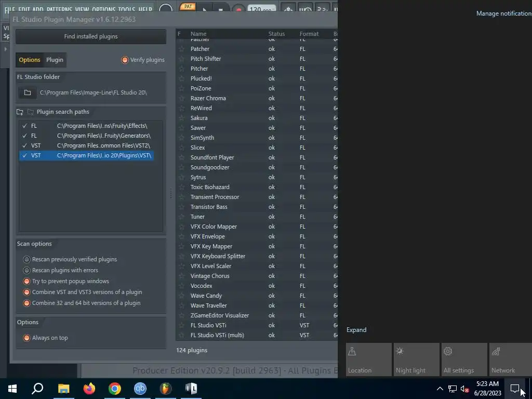Image resolution: width=532 pixels, height=399 pixels.
Task: Switch to FL Studio taskbar icon
Action: click(x=166, y=389)
